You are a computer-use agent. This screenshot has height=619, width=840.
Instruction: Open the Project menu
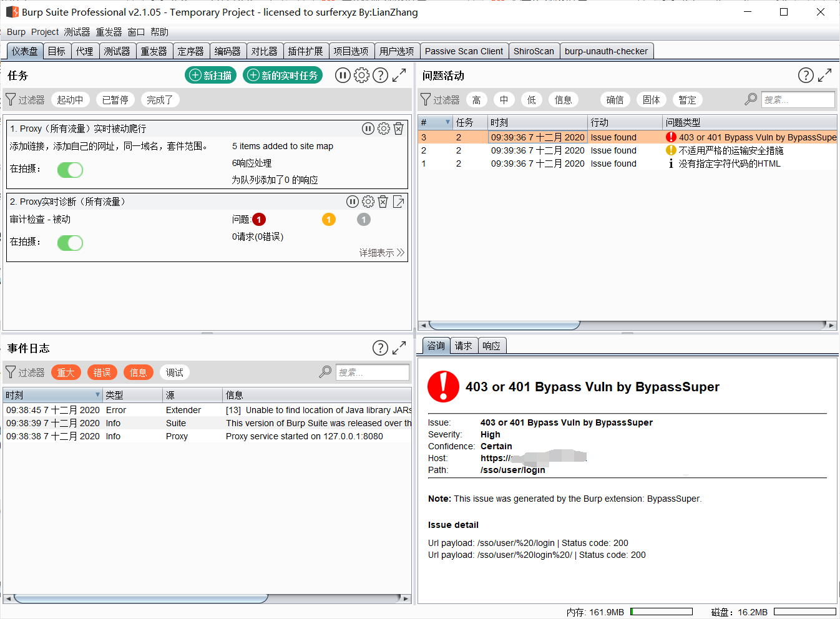(x=45, y=32)
